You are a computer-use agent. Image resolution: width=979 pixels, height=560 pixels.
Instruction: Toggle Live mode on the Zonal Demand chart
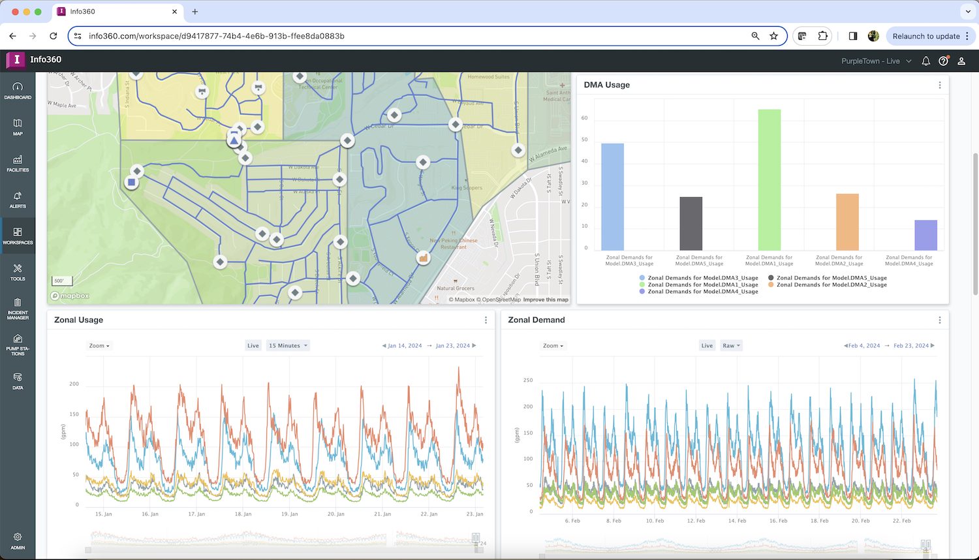[707, 345]
